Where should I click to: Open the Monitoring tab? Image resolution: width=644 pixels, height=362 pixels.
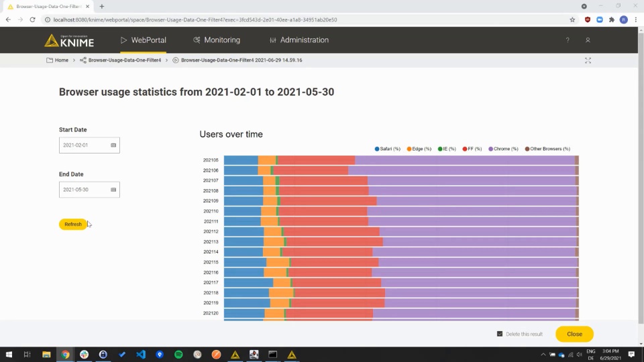tap(217, 40)
